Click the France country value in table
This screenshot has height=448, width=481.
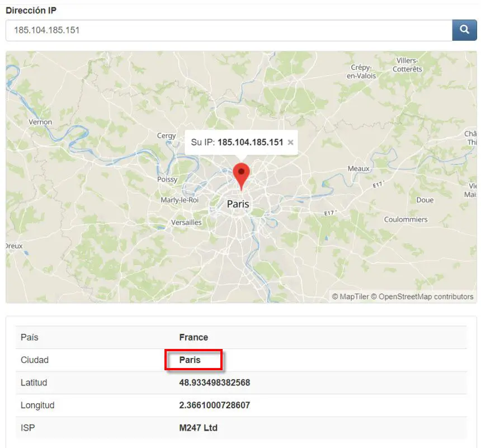coord(194,337)
